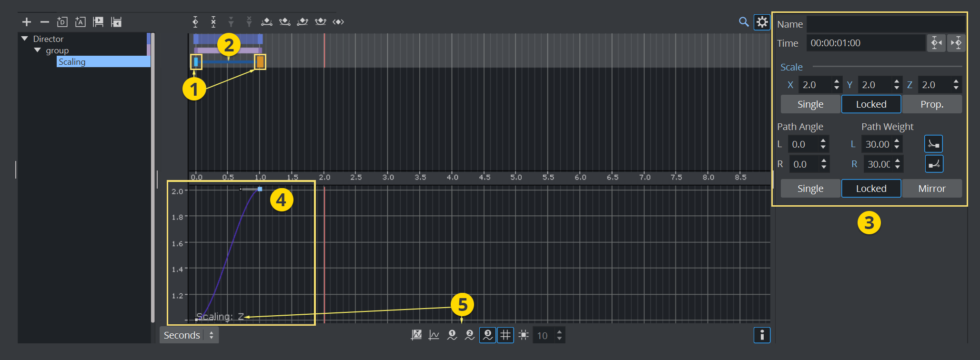Collapse the Director tree node
Viewport: 980px width, 360px height.
[x=25, y=39]
